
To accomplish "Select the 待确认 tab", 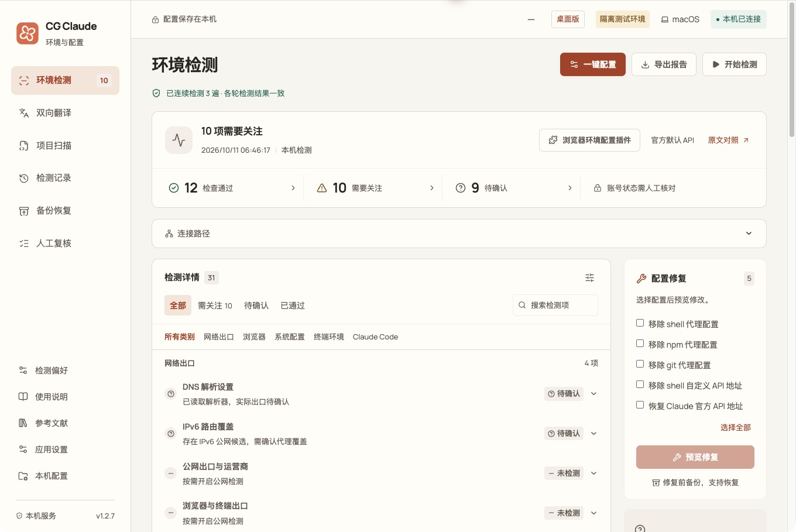I will (x=256, y=306).
